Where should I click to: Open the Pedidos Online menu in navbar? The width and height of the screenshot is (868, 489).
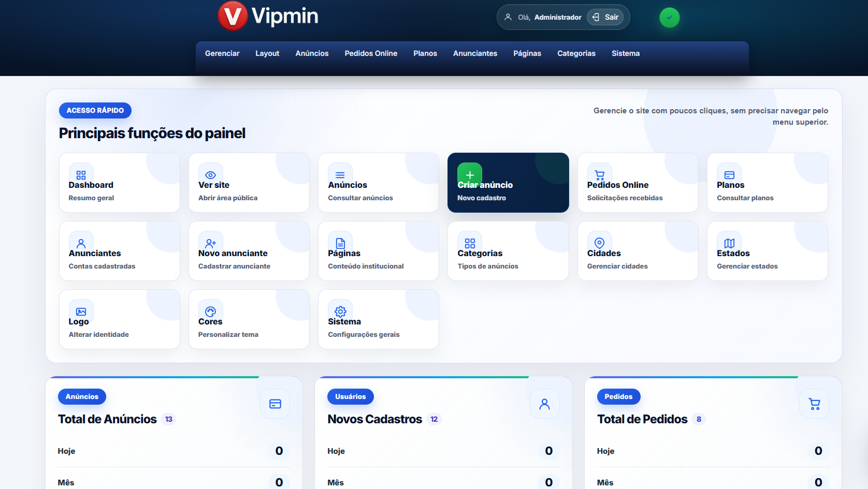pyautogui.click(x=371, y=53)
